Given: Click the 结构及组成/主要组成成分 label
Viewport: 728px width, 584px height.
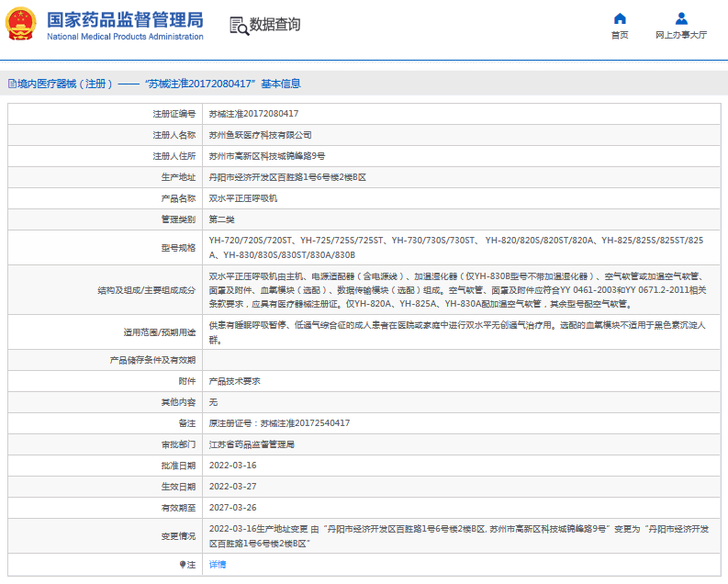Looking at the screenshot, I should tap(147, 290).
